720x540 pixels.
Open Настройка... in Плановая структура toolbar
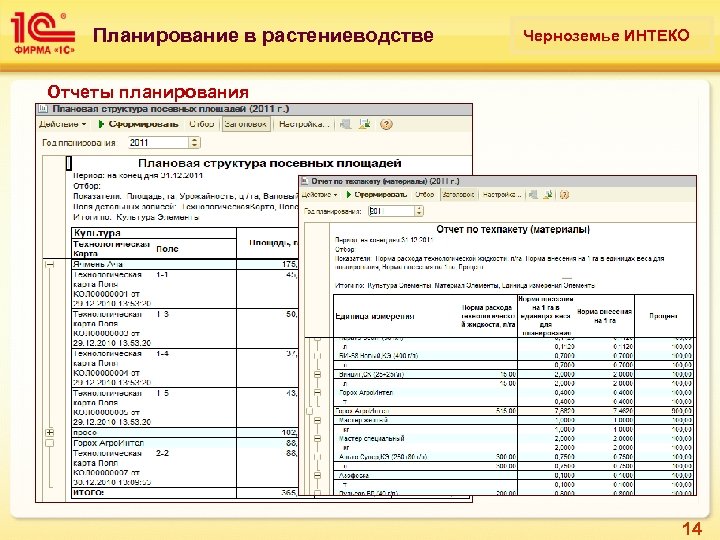(x=304, y=124)
